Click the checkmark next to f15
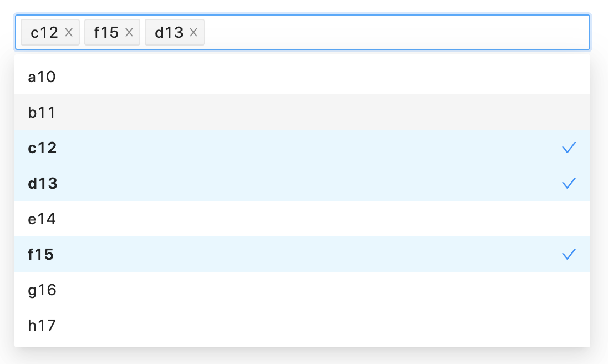The width and height of the screenshot is (608, 364). coord(569,254)
